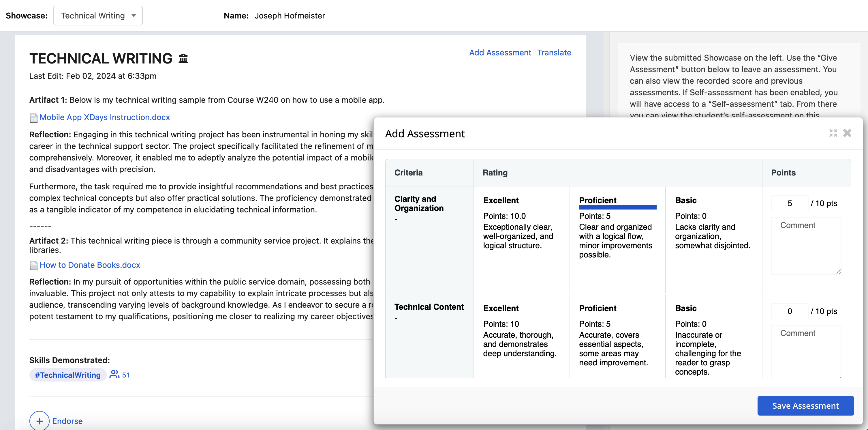The image size is (868, 430).
Task: Click the document icon beside Mobile App XDays Instruction.docx
Action: click(33, 118)
